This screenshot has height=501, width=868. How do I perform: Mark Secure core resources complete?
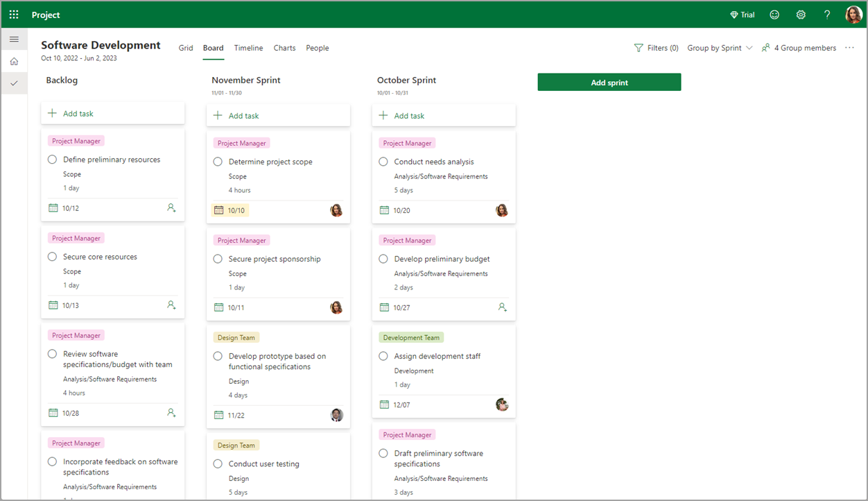coord(52,257)
